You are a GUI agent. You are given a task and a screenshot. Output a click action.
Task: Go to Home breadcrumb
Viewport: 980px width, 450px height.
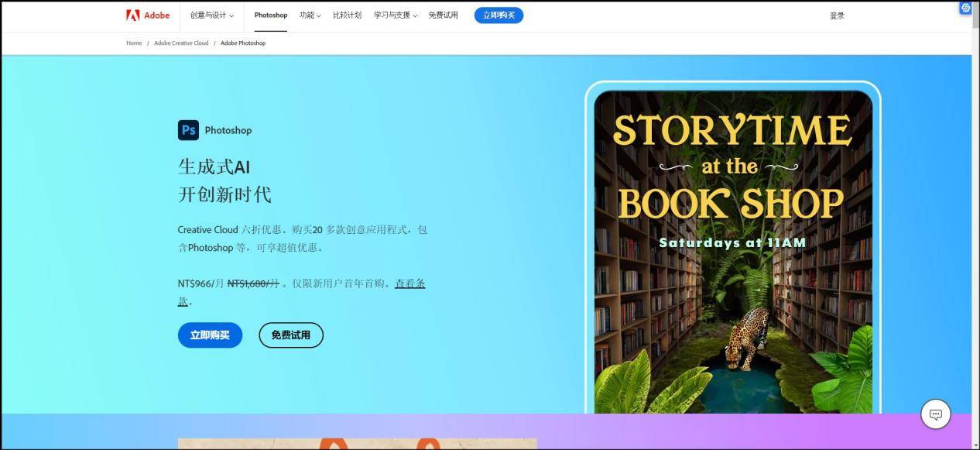coord(134,43)
